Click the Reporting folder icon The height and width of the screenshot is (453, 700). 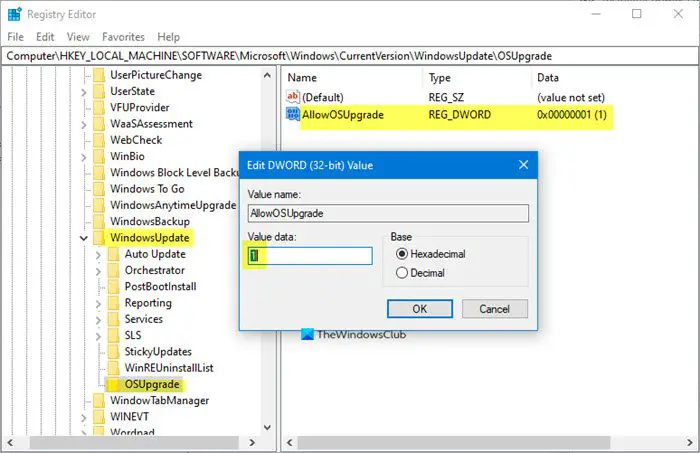tap(113, 303)
